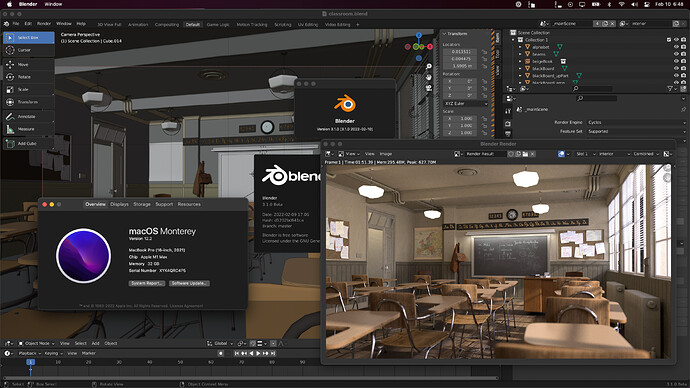Toggle lock on Rotation Z
Viewport: 690px width, 388px height.
(x=484, y=96)
